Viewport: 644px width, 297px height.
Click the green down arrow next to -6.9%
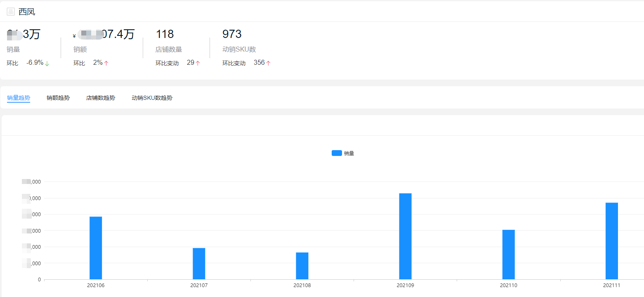pyautogui.click(x=47, y=63)
